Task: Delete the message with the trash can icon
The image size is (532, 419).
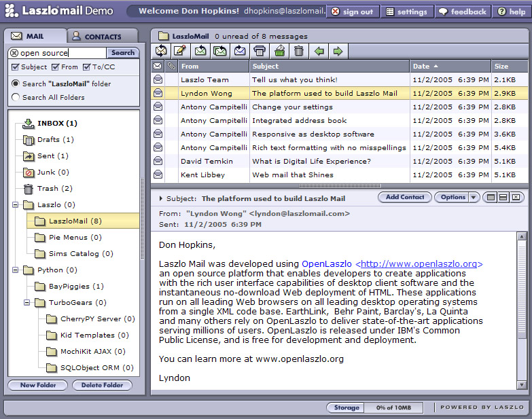Action: click(x=299, y=51)
